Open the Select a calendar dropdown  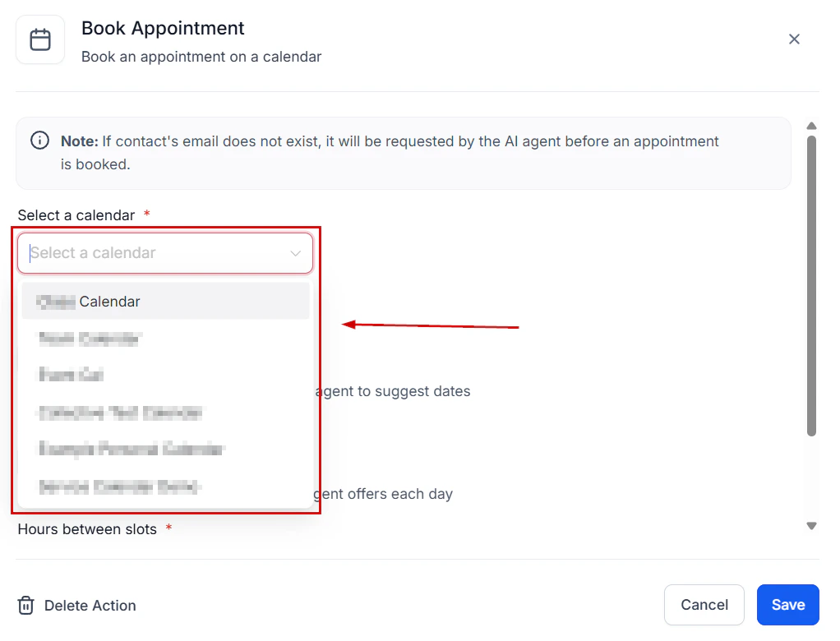pyautogui.click(x=164, y=252)
